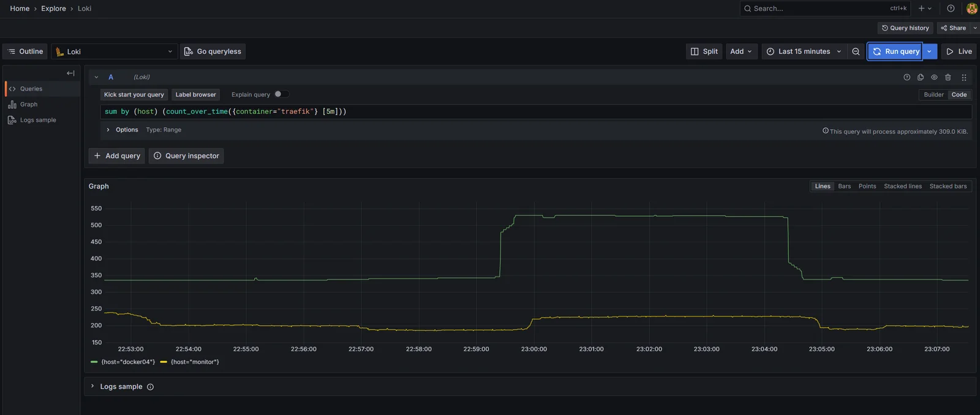Click the Go queryless button
The height and width of the screenshot is (415, 980).
(x=213, y=51)
